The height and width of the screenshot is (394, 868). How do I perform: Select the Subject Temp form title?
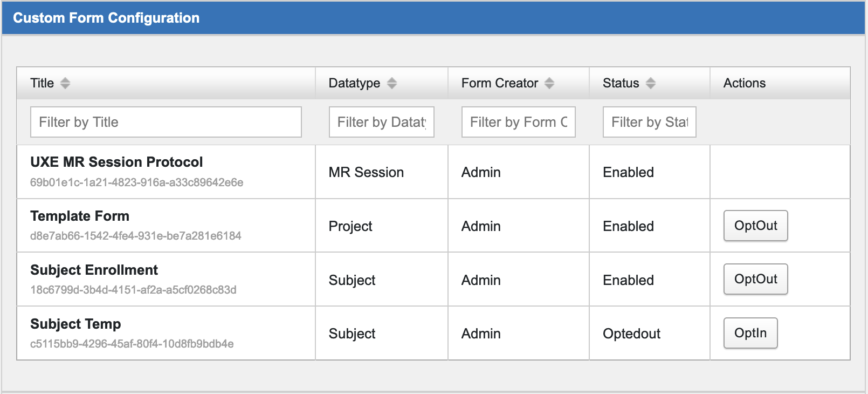(x=75, y=324)
